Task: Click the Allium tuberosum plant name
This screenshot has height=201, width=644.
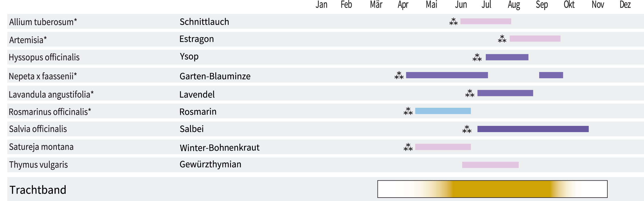Action: (43, 22)
